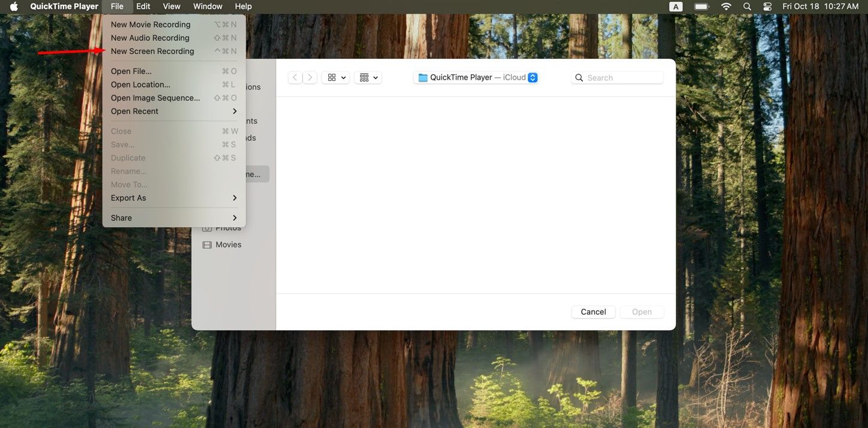Click the back navigation arrow in the dialog

click(x=294, y=77)
